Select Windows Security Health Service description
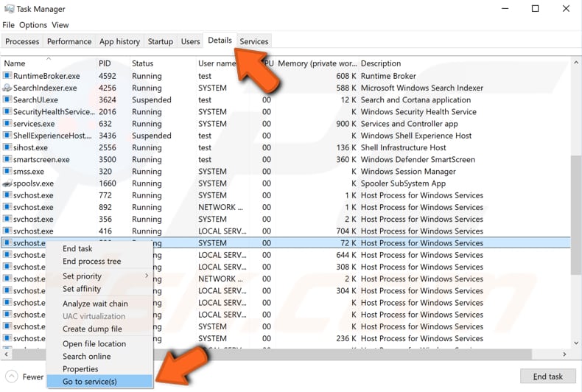 (x=418, y=111)
